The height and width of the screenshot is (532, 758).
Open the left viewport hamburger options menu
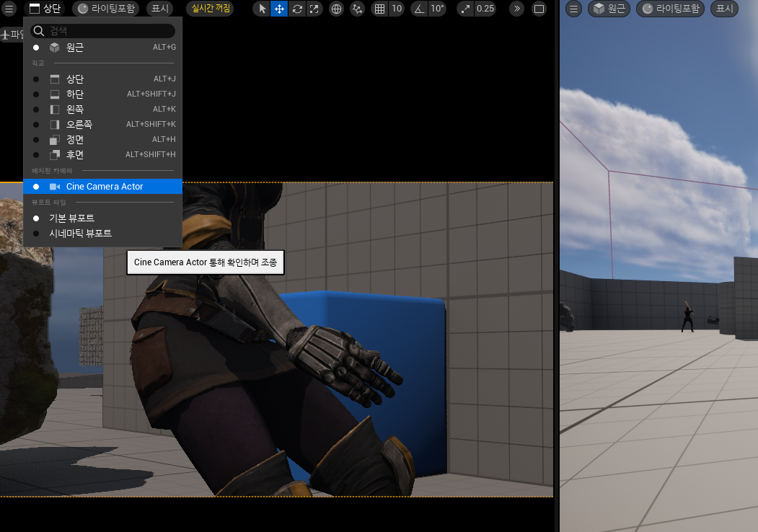(9, 9)
